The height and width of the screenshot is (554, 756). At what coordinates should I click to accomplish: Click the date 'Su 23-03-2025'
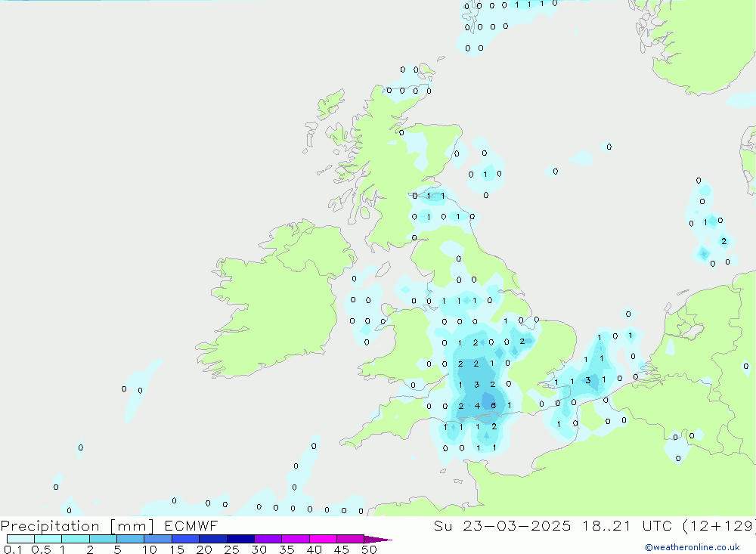503,526
